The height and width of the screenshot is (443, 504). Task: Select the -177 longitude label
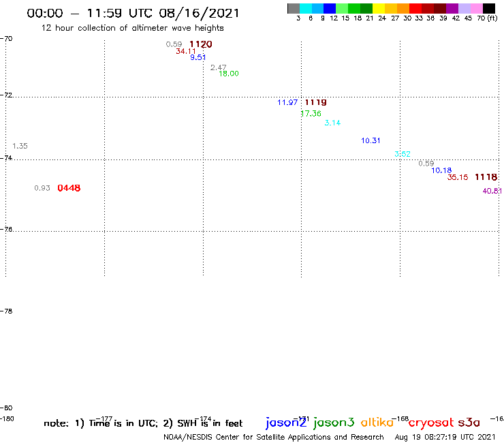[x=104, y=419]
